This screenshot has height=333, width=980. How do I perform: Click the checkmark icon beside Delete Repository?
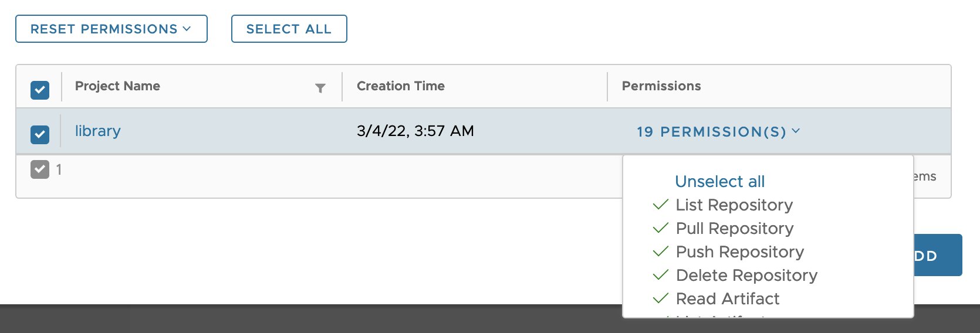[x=661, y=275]
